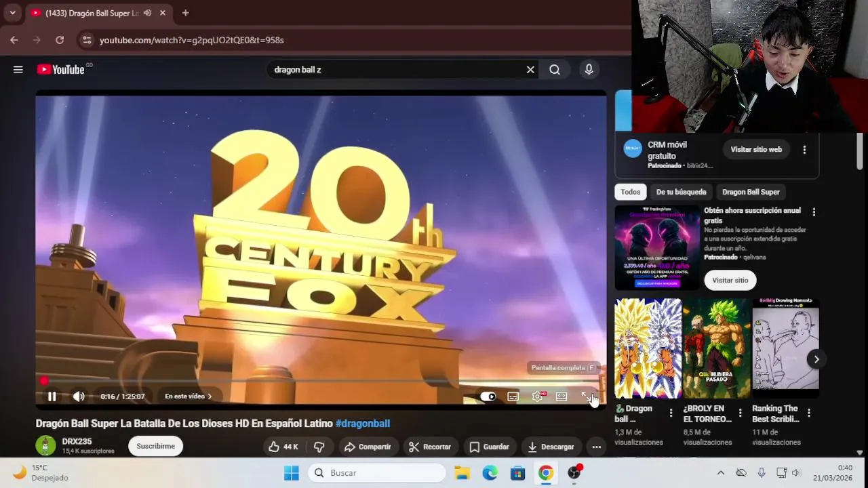Open weather widget showing 15°C Despejado
Screen dimensions: 868x488
pos(41,473)
